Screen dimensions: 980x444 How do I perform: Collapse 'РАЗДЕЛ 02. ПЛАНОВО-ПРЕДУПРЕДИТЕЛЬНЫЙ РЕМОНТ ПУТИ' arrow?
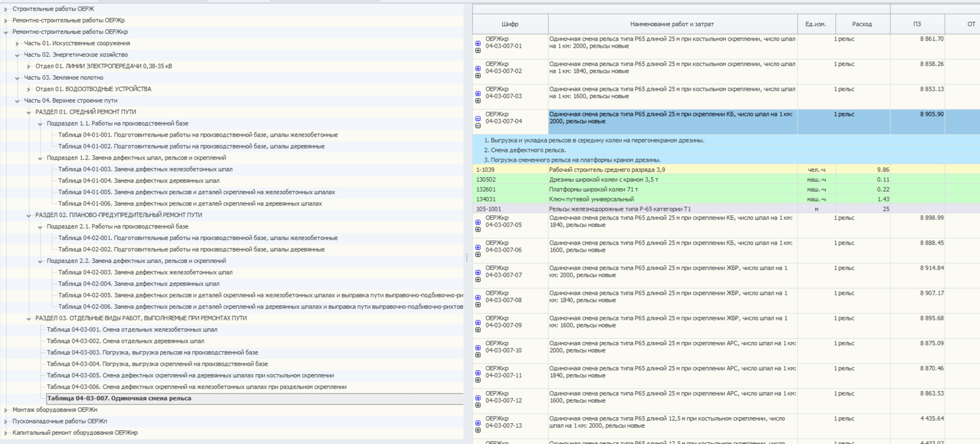29,215
